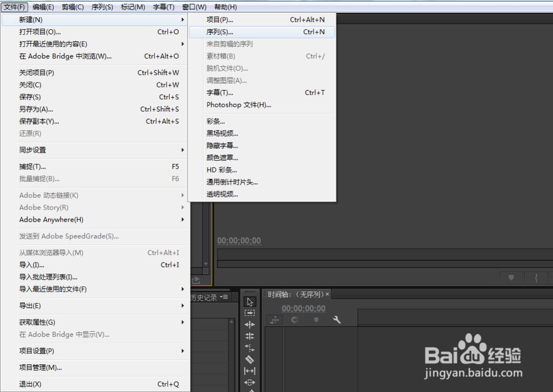Click scroll-down arrow in the source panel
This screenshot has height=392, width=553.
point(206,264)
